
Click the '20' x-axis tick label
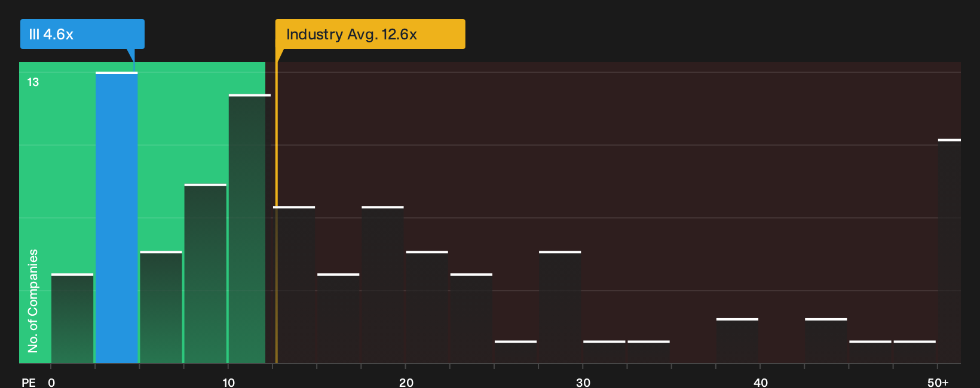(406, 383)
